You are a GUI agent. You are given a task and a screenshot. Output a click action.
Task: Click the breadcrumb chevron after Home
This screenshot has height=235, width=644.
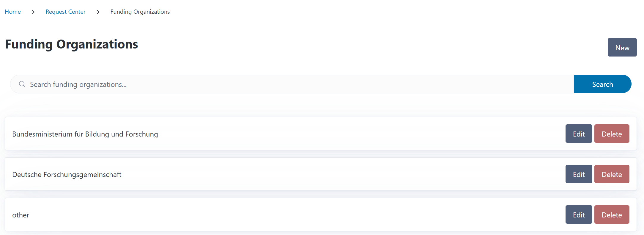point(33,12)
